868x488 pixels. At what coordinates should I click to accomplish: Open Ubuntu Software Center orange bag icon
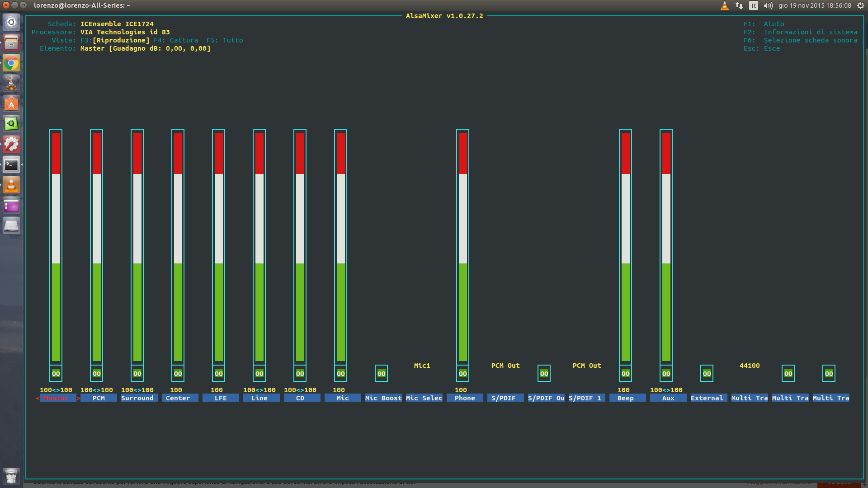point(11,104)
